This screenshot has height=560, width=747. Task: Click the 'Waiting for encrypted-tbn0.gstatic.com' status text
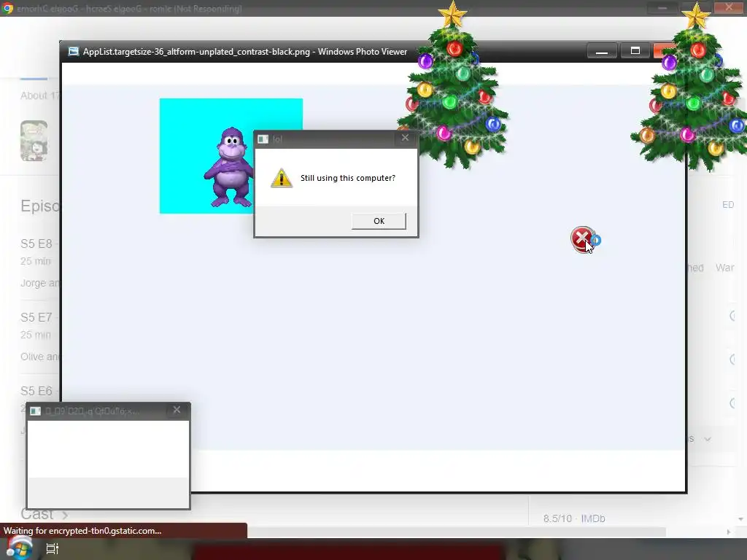tap(82, 531)
